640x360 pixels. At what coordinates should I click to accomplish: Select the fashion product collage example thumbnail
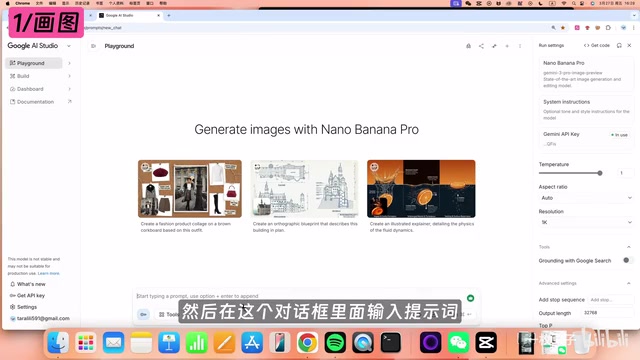[190, 189]
